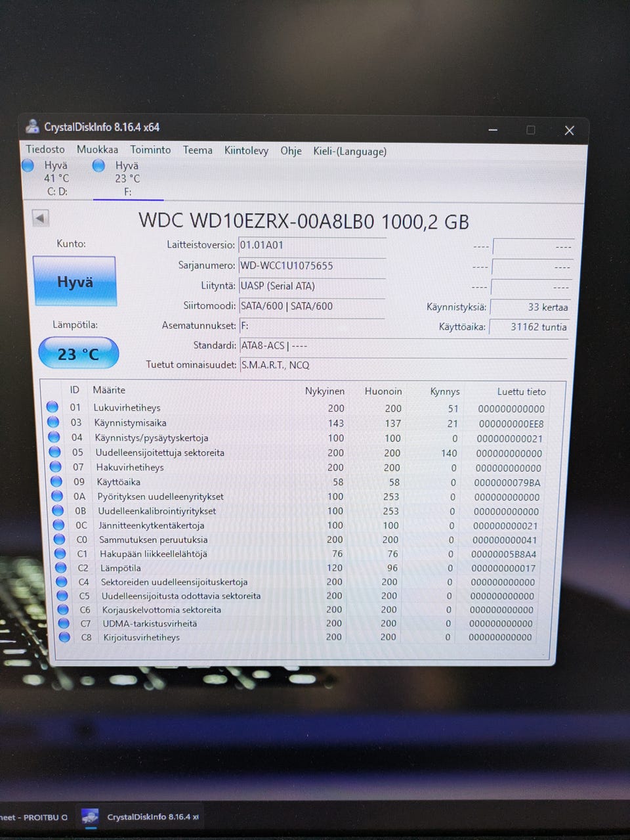Viewport: 630px width, 840px height.
Task: Select raw value 0000000079BA
Action: point(507,483)
